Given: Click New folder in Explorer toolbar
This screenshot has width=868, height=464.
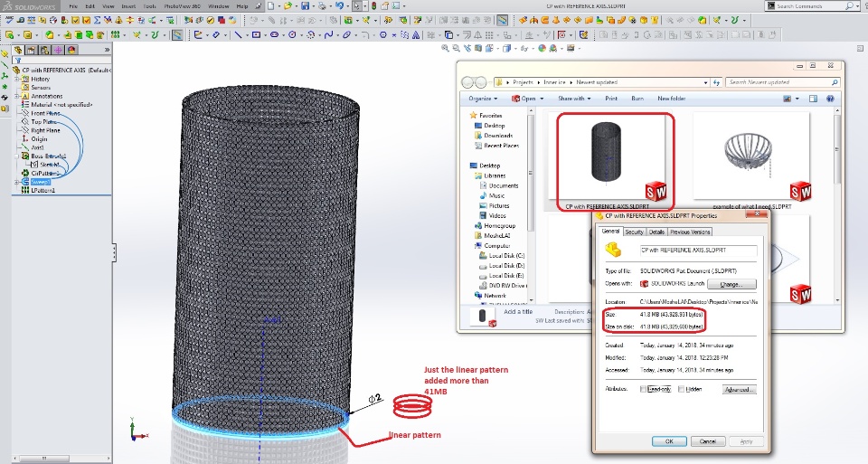Looking at the screenshot, I should tap(671, 99).
